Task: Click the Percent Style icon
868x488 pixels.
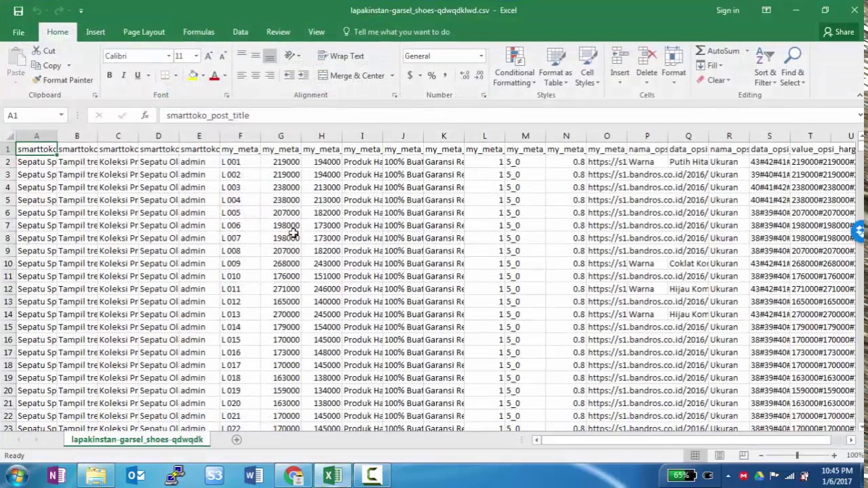Action: 431,75
